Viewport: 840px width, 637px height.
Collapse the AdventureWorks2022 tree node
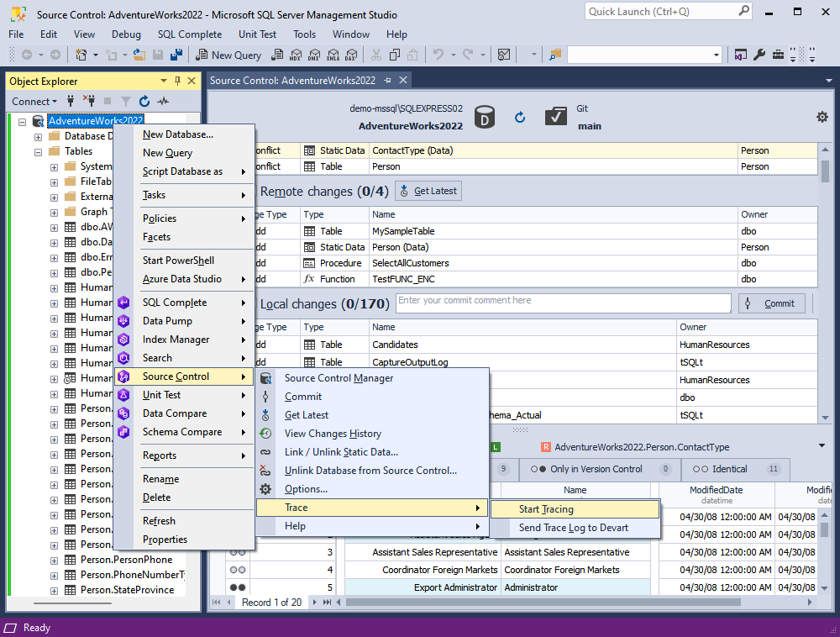click(22, 122)
